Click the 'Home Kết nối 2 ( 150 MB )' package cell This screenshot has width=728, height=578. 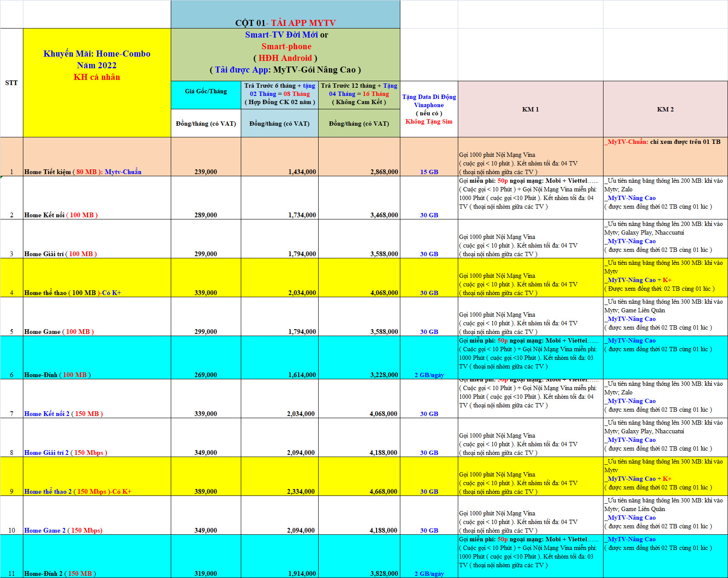click(x=97, y=399)
